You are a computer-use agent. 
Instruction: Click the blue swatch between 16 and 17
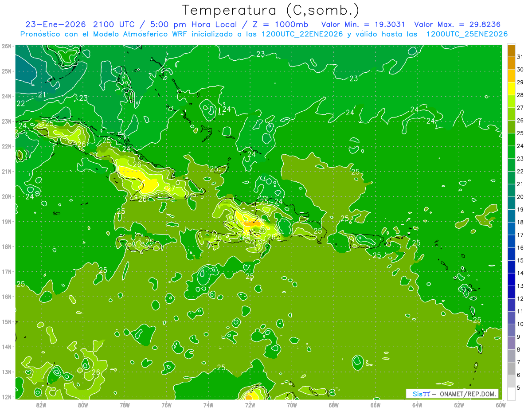click(511, 241)
